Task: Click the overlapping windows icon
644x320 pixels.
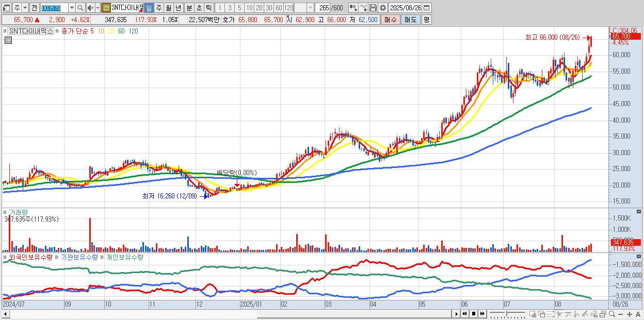Action: pos(541,314)
